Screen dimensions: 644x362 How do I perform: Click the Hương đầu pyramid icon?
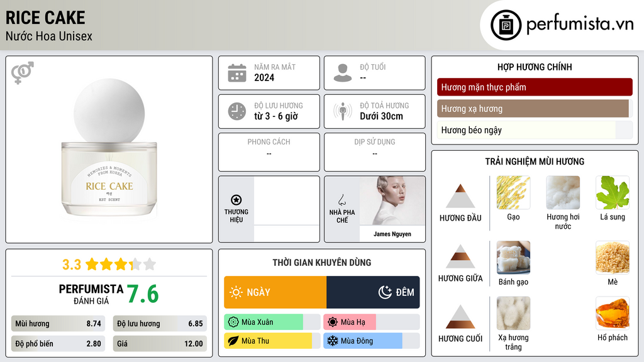click(460, 196)
